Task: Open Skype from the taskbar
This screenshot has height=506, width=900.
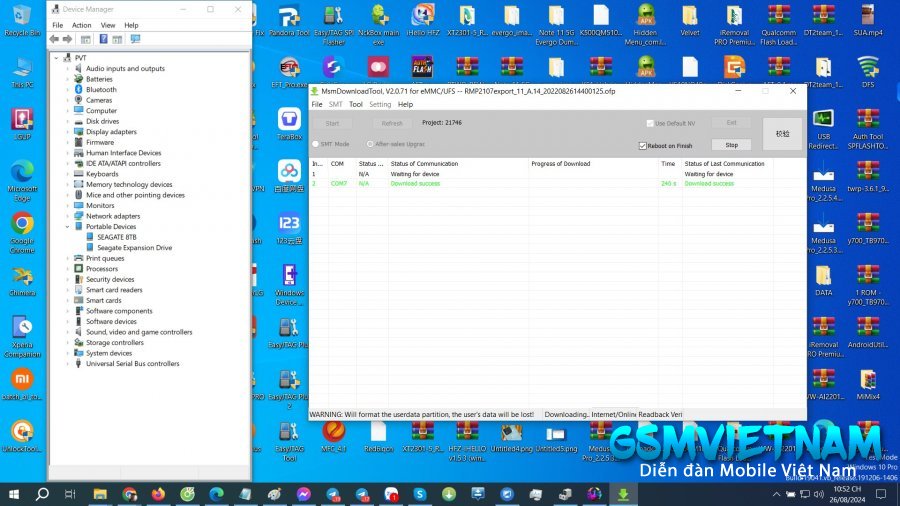Action: (420, 494)
